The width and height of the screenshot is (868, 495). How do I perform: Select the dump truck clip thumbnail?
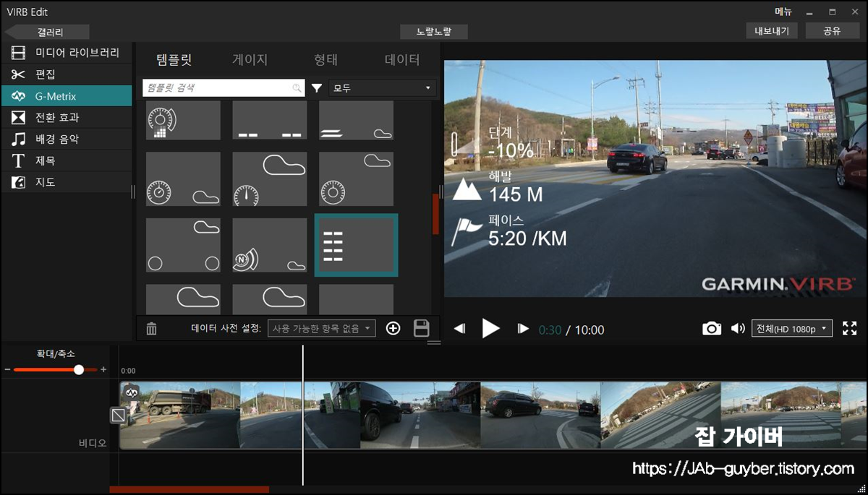click(180, 416)
